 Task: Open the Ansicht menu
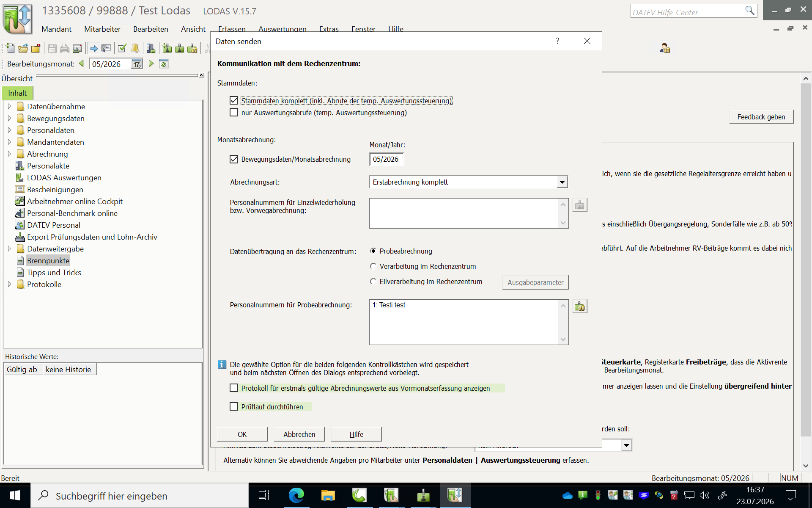coord(193,29)
